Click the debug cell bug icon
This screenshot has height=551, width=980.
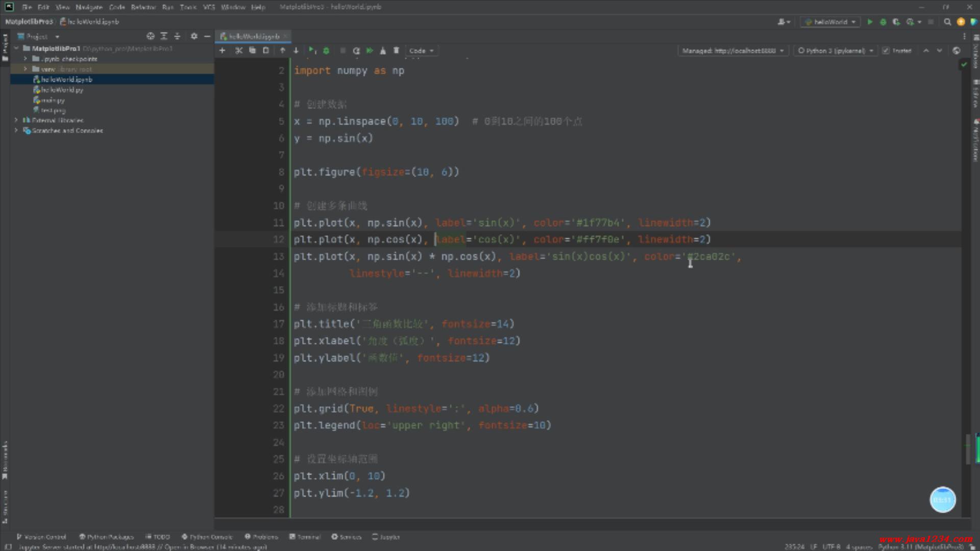point(326,51)
